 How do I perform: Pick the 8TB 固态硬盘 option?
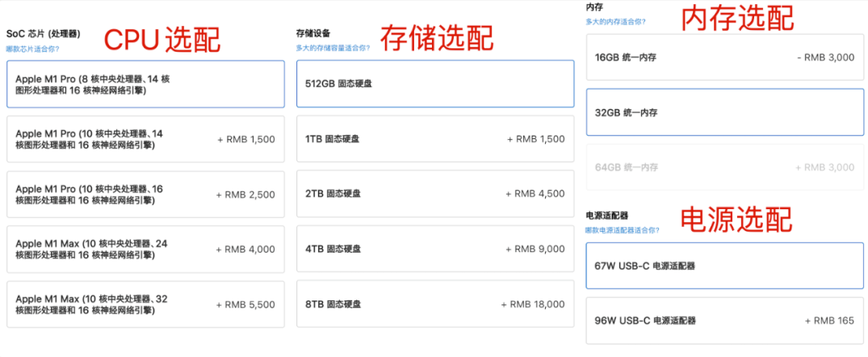pos(435,304)
